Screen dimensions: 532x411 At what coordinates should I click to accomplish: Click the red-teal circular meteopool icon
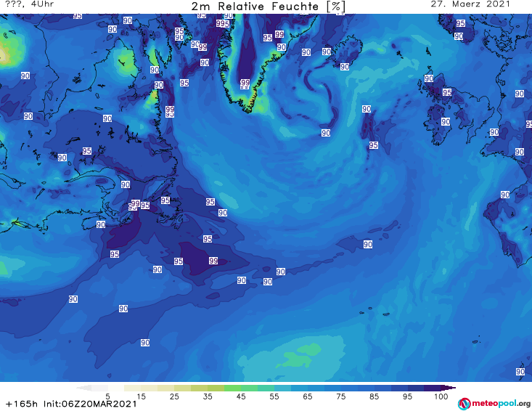point(464,404)
